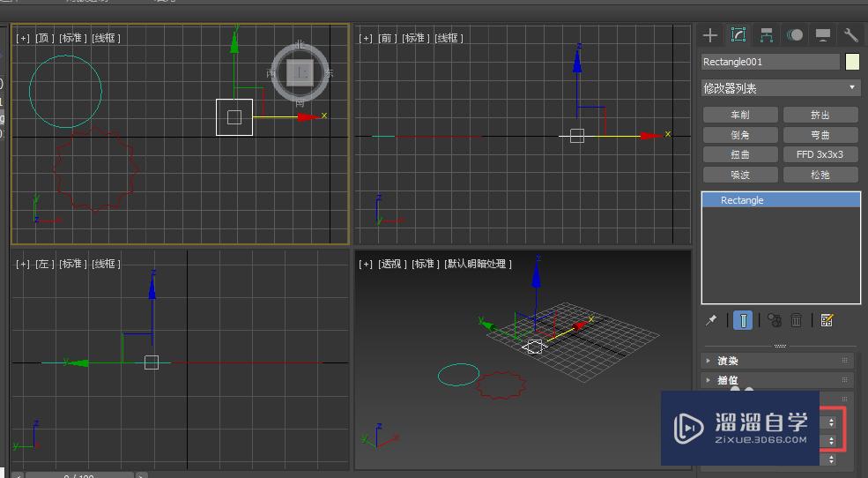Open [线框] shading menu in left viewport

pos(106,264)
